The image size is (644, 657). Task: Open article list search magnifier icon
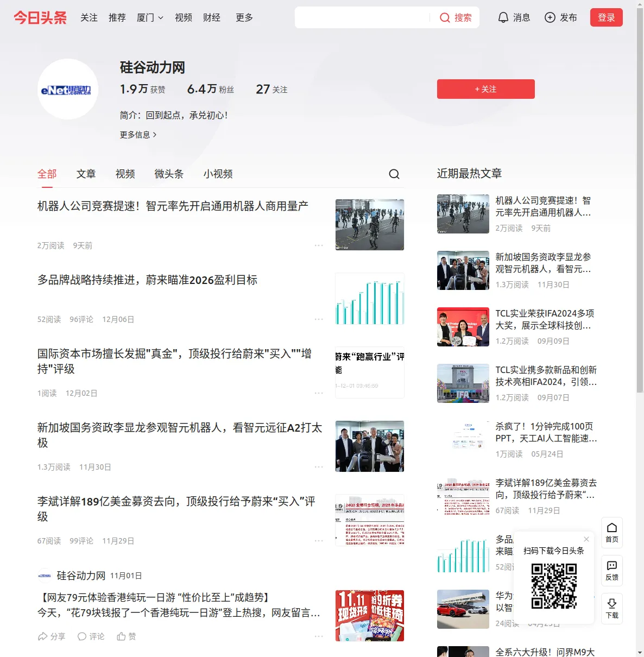click(x=394, y=174)
